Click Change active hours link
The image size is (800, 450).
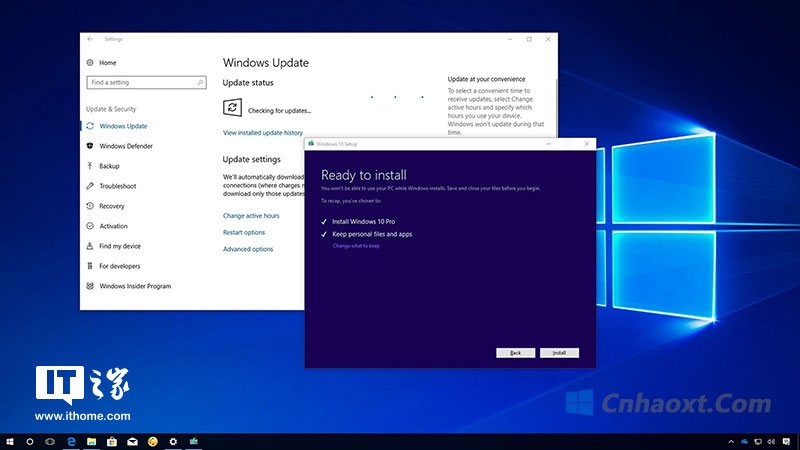tap(251, 216)
